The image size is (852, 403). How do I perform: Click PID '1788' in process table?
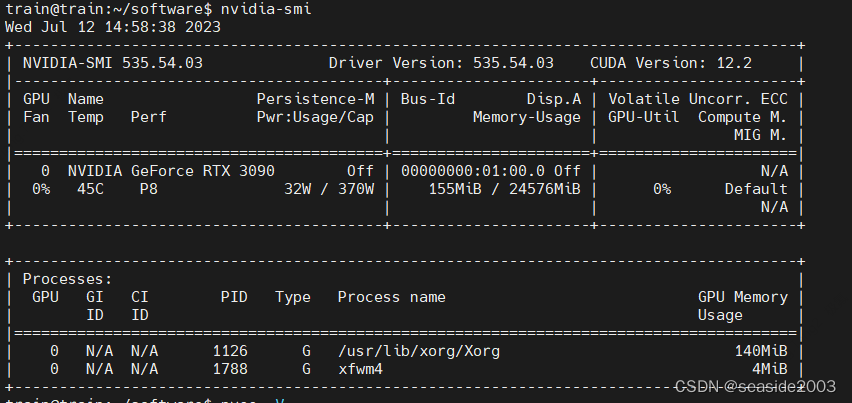(x=230, y=369)
